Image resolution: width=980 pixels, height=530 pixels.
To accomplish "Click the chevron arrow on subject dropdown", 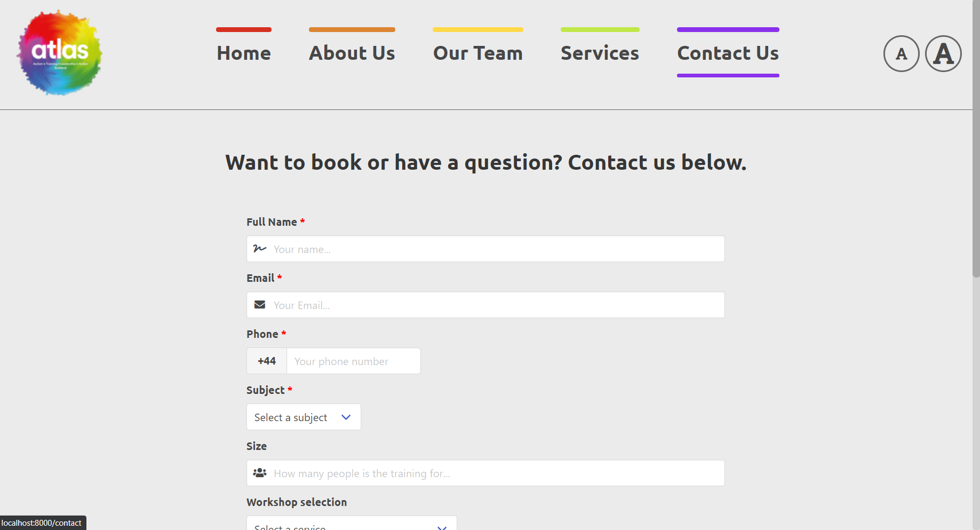I will [x=346, y=417].
